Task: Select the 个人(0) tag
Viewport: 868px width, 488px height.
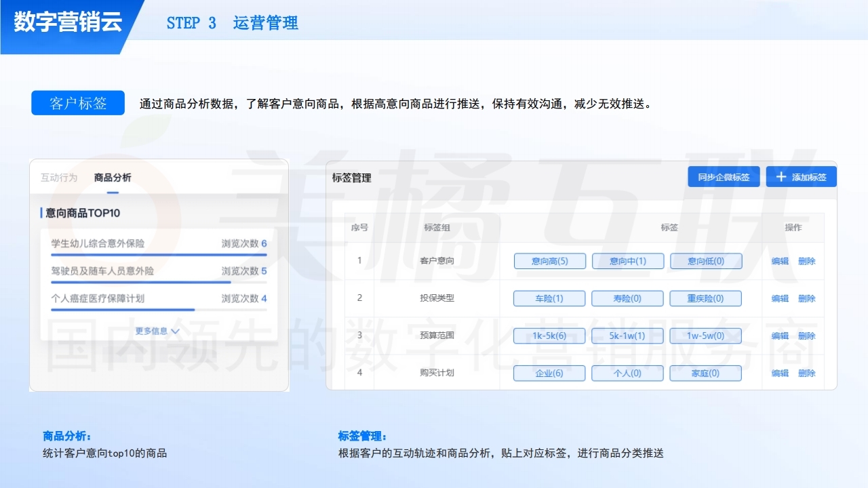Action: tap(627, 373)
